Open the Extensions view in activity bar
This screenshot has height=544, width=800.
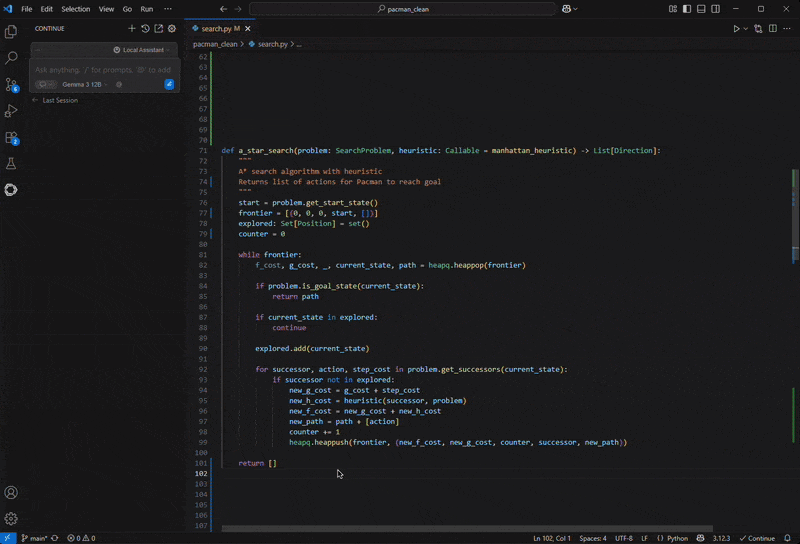click(x=11, y=138)
